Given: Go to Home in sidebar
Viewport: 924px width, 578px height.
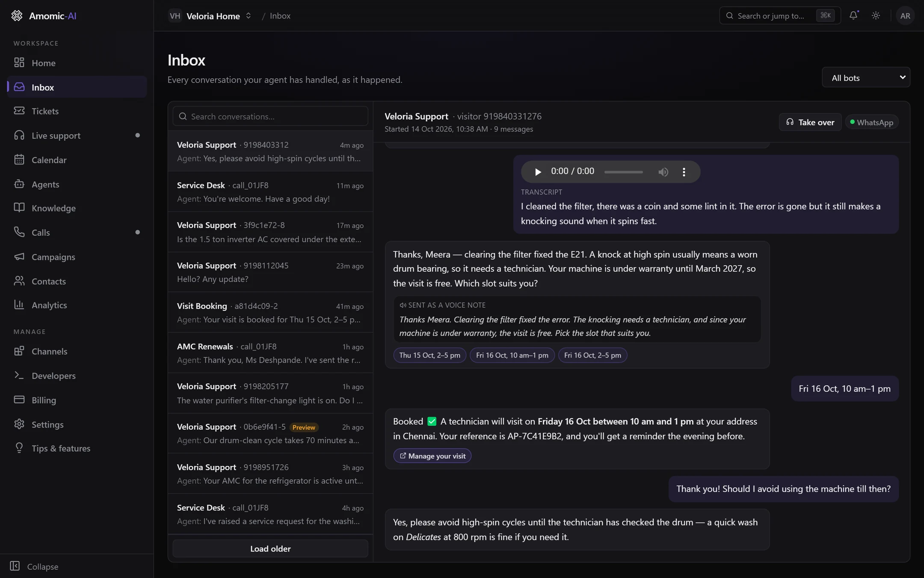Looking at the screenshot, I should [77, 63].
